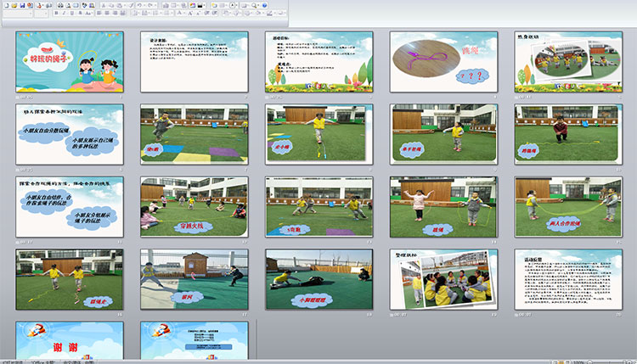Save the presentation with floppy disk icon

pos(22,5)
